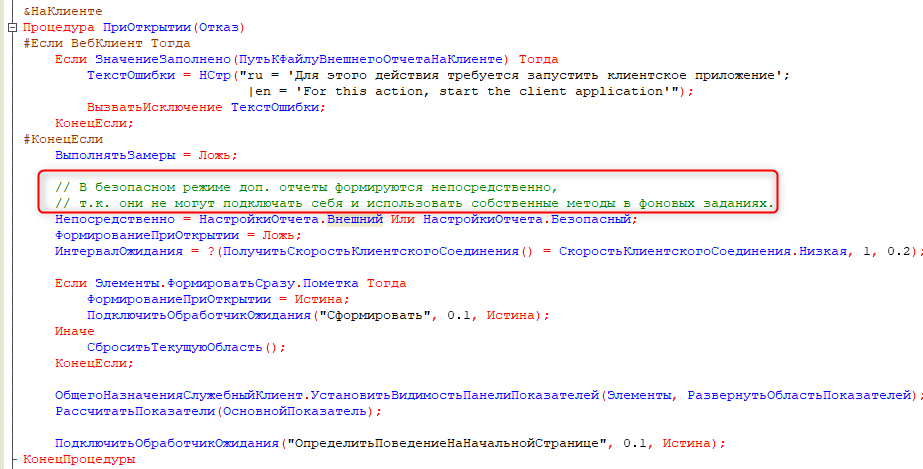Click Элементы.ФормироватьСразу.Пометка condition

(x=227, y=283)
